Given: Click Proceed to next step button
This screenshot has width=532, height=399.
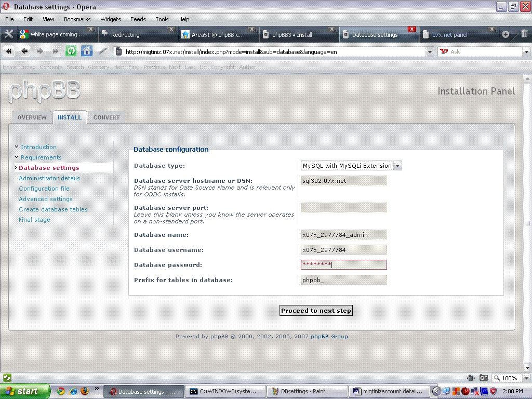Looking at the screenshot, I should click(x=316, y=311).
